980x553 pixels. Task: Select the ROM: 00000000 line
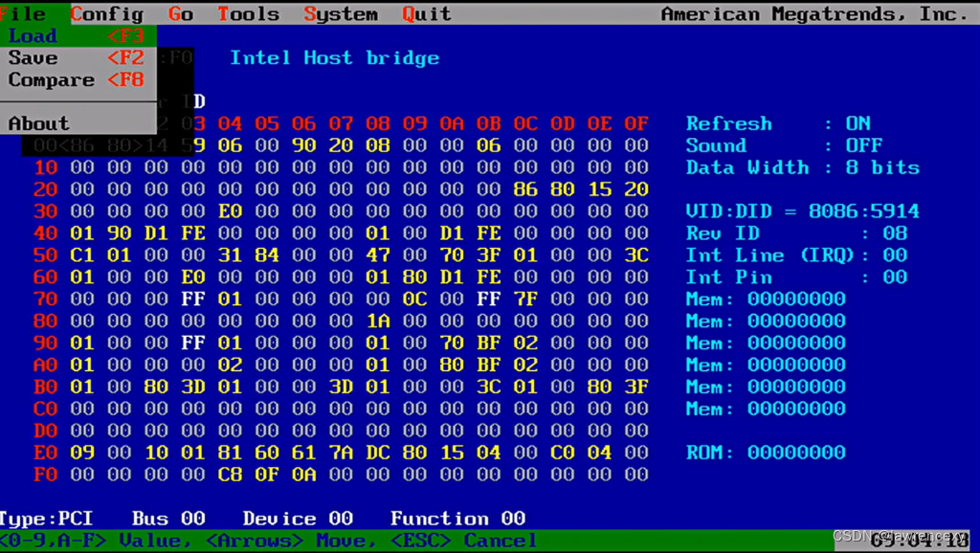pos(766,453)
